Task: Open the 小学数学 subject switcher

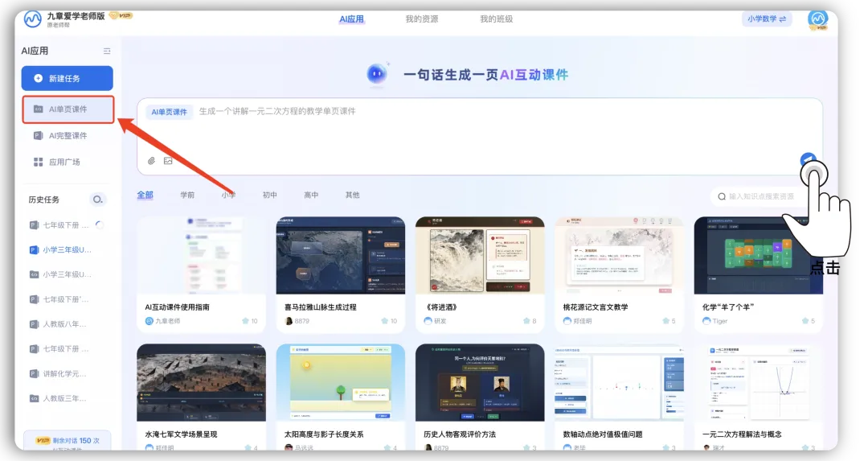Action: pos(767,19)
